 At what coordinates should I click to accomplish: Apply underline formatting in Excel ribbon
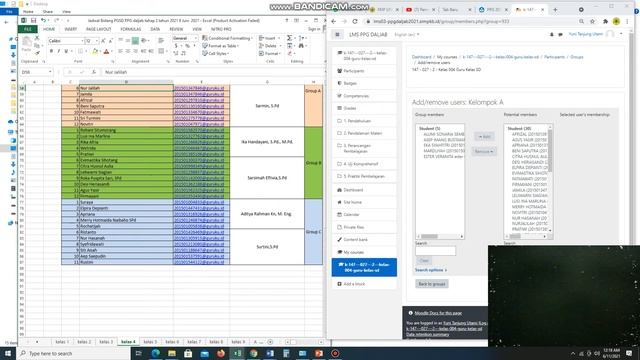[66, 51]
